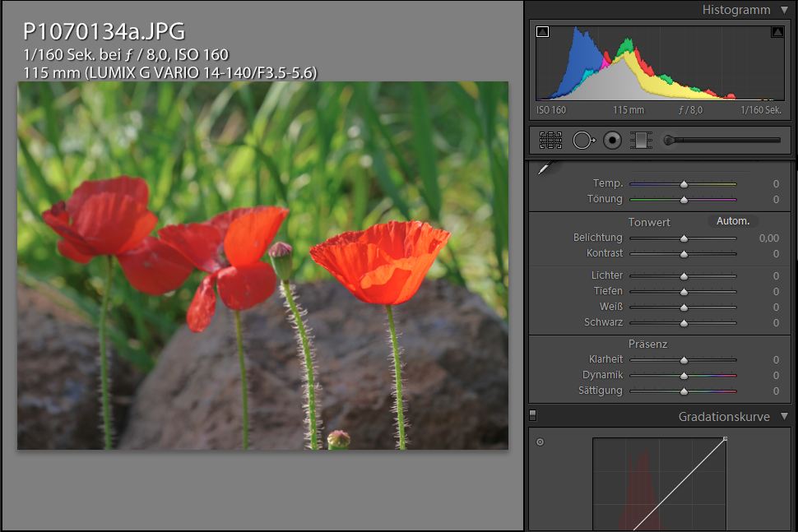Click the Klarheit slider handle
The image size is (798, 532).
[x=684, y=360]
